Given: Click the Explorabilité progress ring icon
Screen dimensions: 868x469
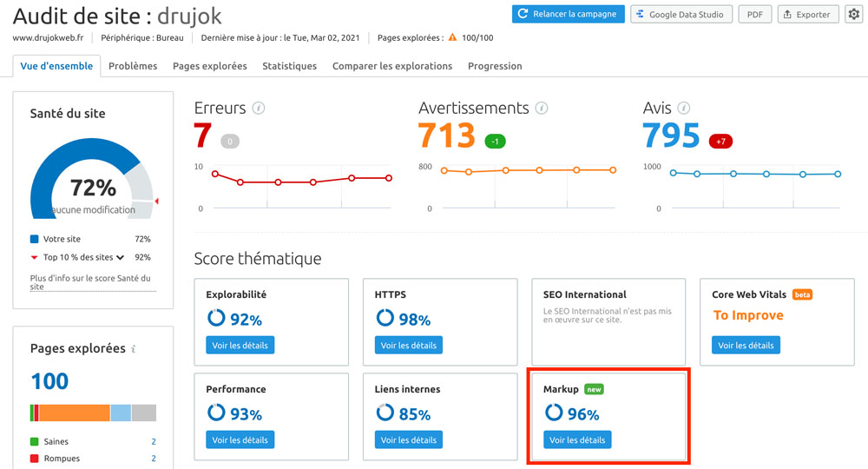Looking at the screenshot, I should pos(216,318).
